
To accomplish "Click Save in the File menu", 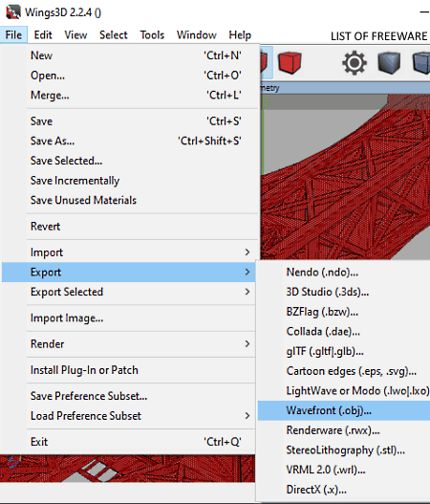I will coord(130,121).
